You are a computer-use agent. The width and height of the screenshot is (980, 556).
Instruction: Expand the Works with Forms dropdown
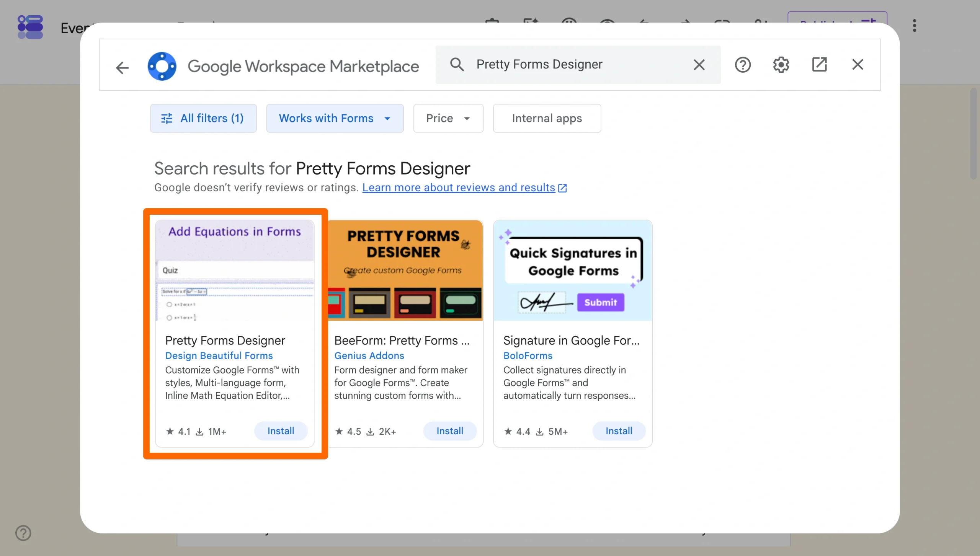point(335,118)
